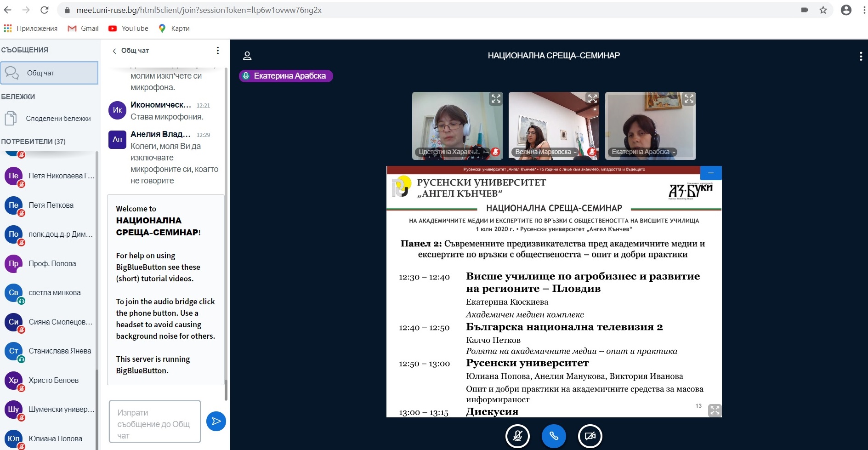Screen dimensions: 868x450
Task: Click the address bar URL
Action: tap(199, 10)
